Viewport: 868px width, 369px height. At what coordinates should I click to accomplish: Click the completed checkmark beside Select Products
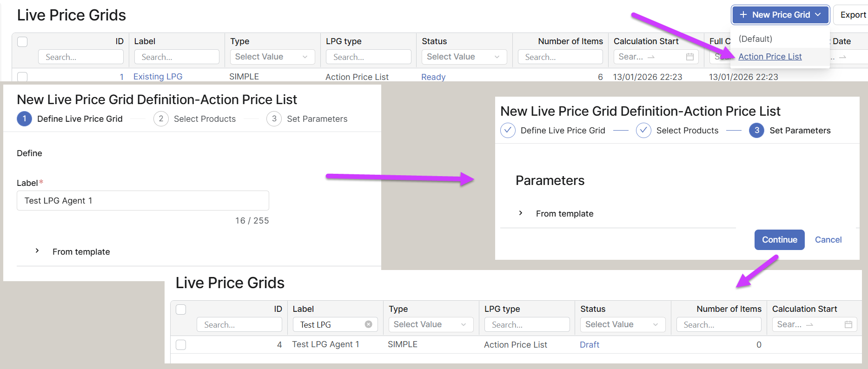point(643,131)
